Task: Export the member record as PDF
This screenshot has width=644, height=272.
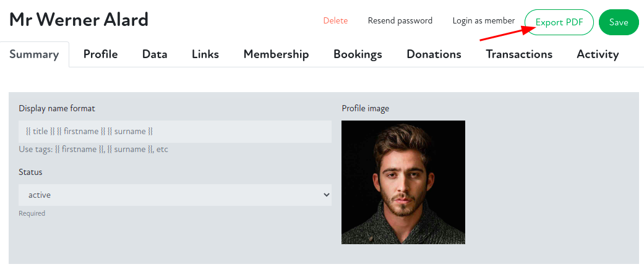Action: pos(559,22)
